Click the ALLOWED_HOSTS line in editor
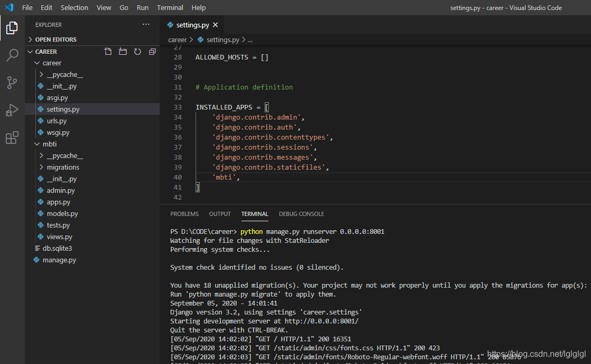The image size is (591, 364). point(232,57)
